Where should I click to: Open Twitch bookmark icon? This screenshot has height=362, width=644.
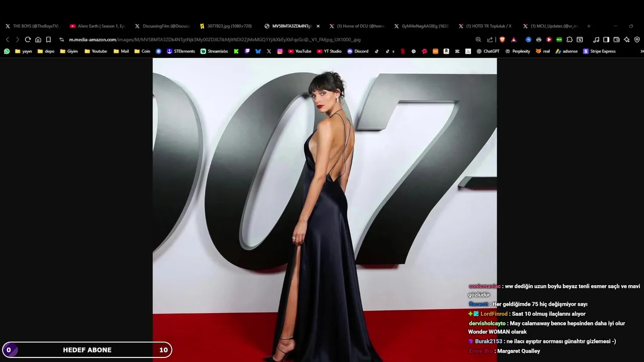click(x=247, y=51)
